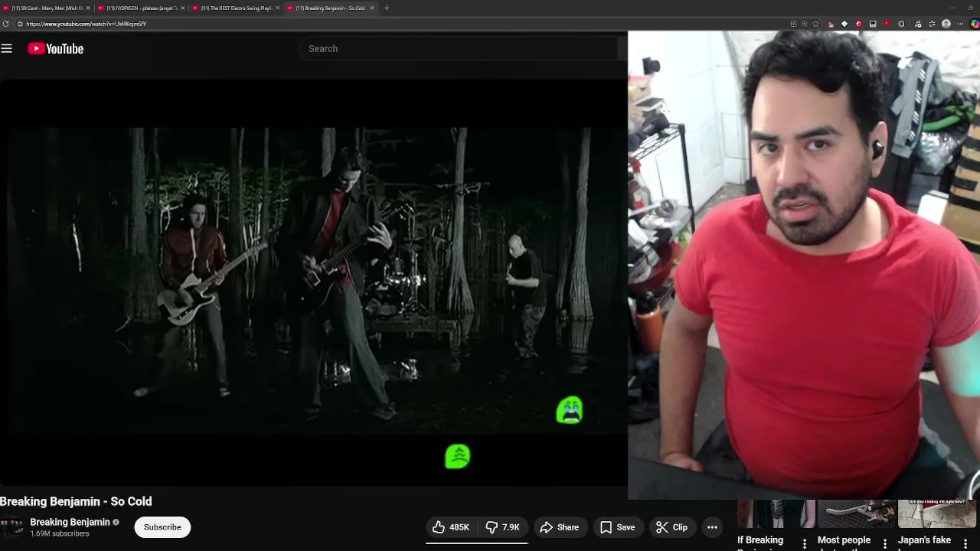Close the Breaking Benjamin - So Cold tab
The height and width of the screenshot is (551, 980).
coord(372,8)
